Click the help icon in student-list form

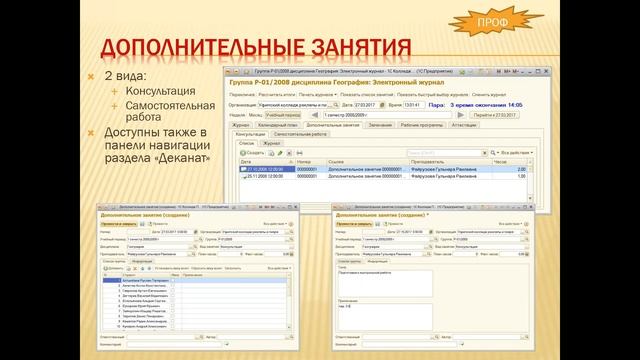(x=291, y=224)
